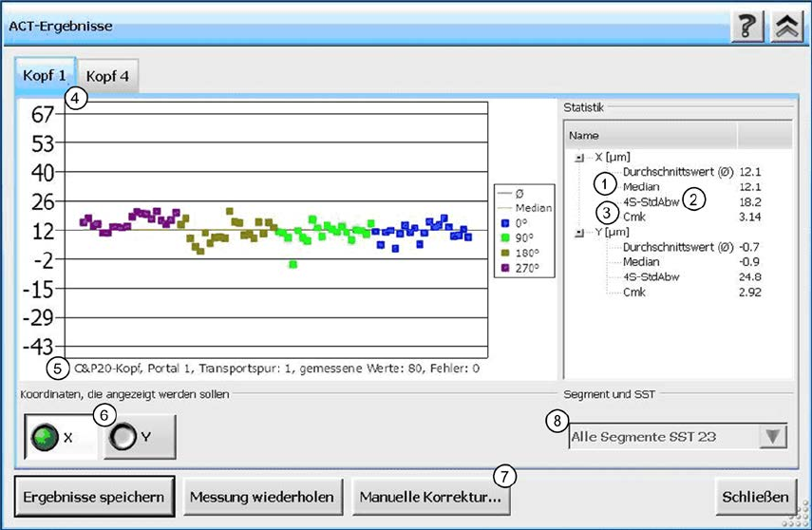The image size is (812, 530).
Task: Click Messung wiederholen button
Action: coord(262,497)
